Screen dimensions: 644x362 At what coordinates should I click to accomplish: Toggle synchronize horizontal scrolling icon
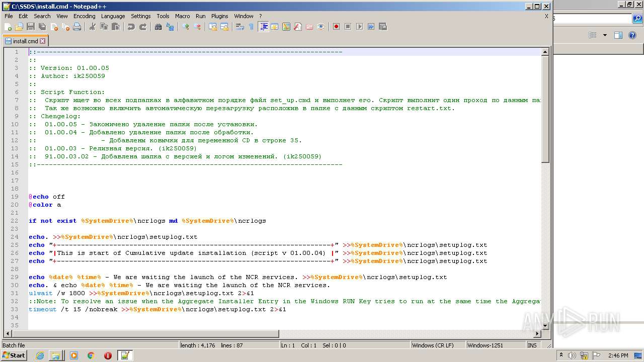pos(224,27)
